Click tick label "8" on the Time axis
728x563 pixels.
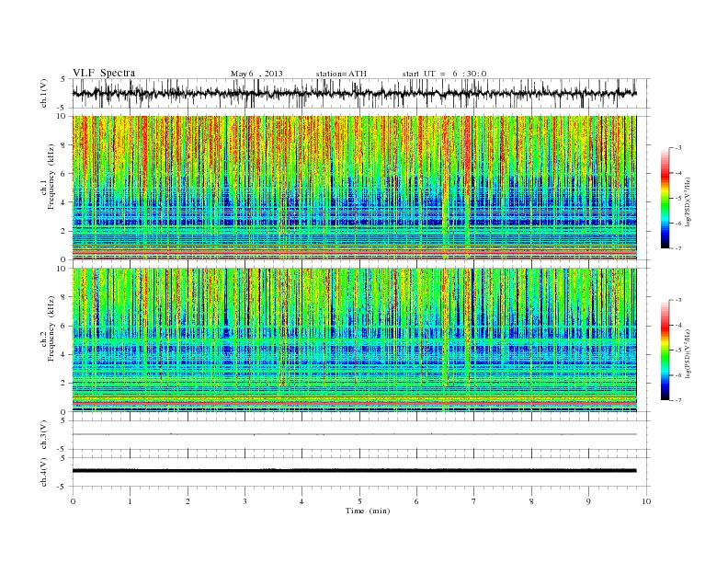coord(531,501)
